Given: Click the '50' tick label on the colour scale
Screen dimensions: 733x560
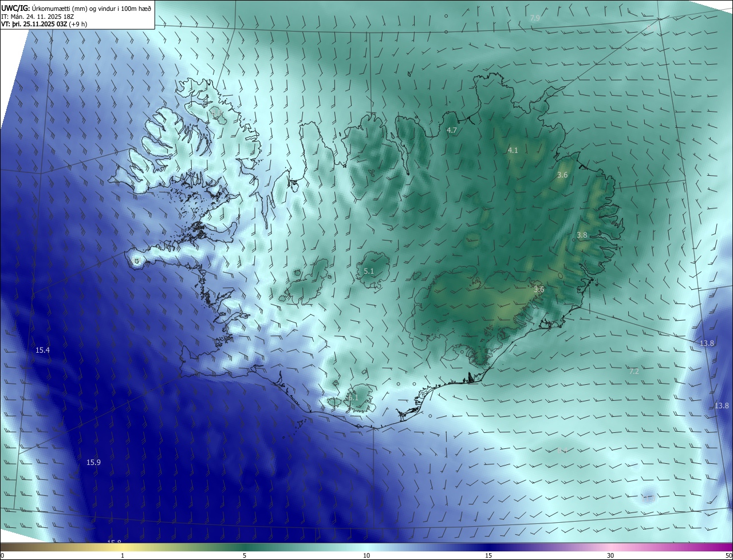Looking at the screenshot, I should [x=728, y=555].
